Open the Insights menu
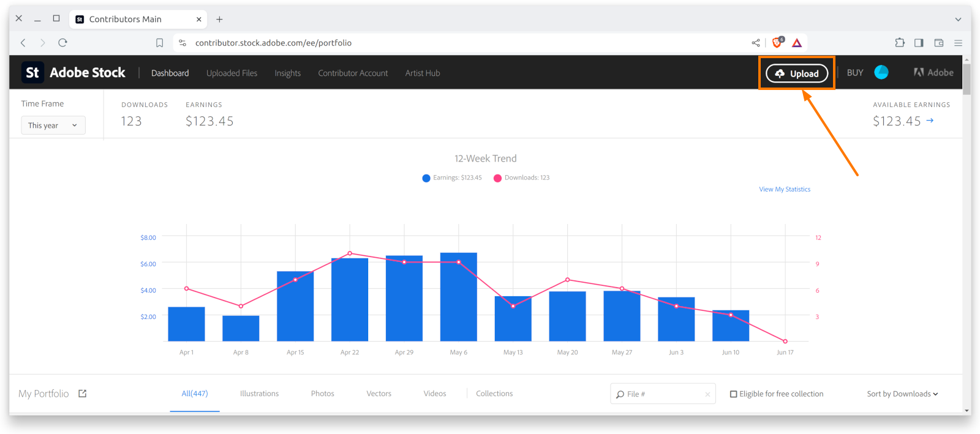 click(x=287, y=73)
